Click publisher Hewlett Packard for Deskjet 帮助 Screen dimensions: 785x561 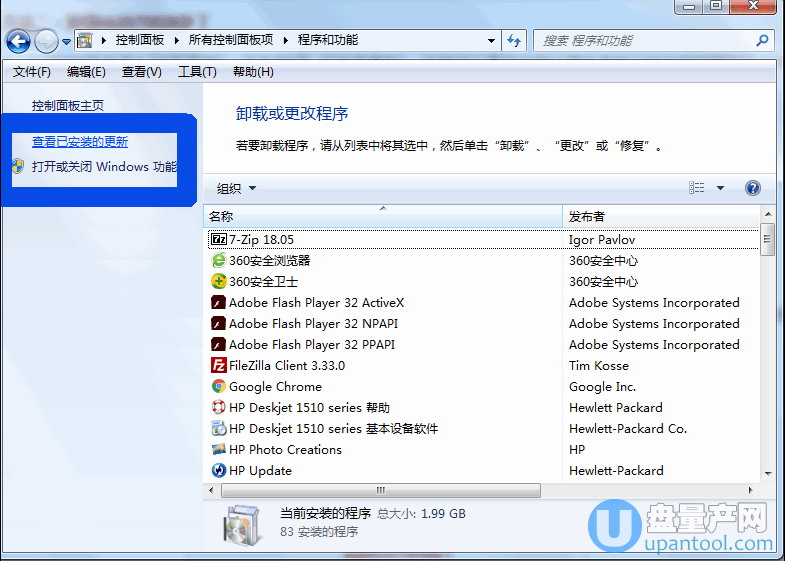pyautogui.click(x=616, y=408)
